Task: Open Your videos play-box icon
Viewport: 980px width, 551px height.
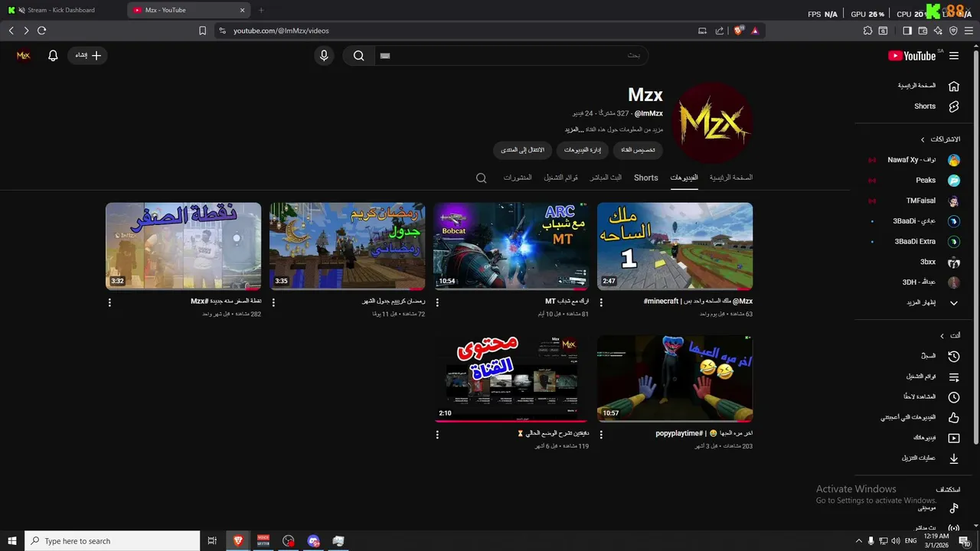Action: 954,439
